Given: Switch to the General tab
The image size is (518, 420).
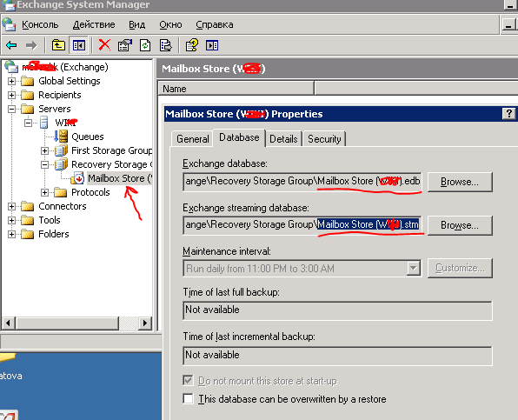Looking at the screenshot, I should click(x=193, y=139).
